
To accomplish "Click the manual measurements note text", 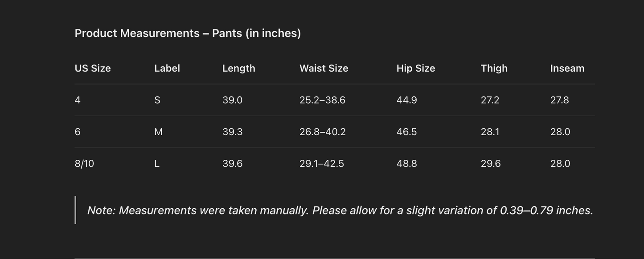I will point(340,210).
